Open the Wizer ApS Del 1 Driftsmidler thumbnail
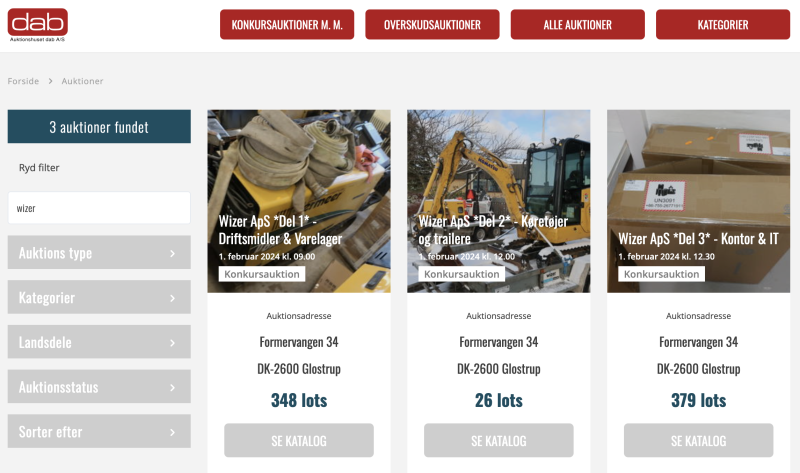The image size is (800, 473). pyautogui.click(x=299, y=201)
